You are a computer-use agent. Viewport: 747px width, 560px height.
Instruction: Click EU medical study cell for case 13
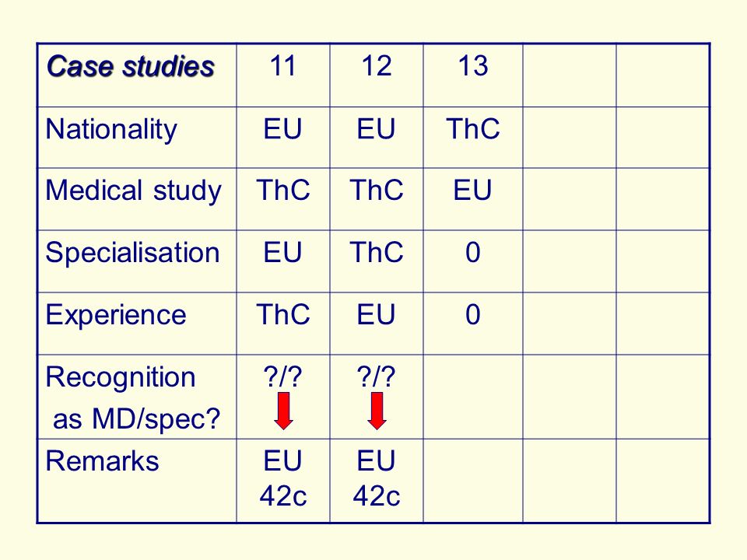click(472, 191)
